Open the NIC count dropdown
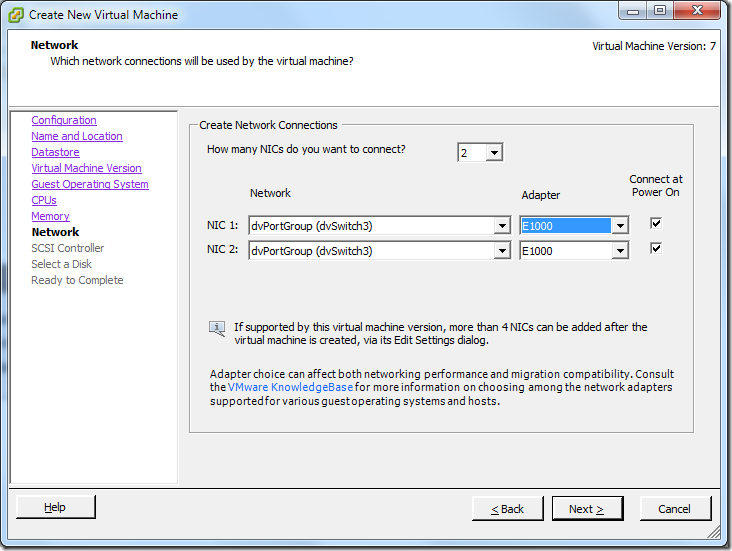Screen dimensions: 732x551 pyautogui.click(x=494, y=153)
